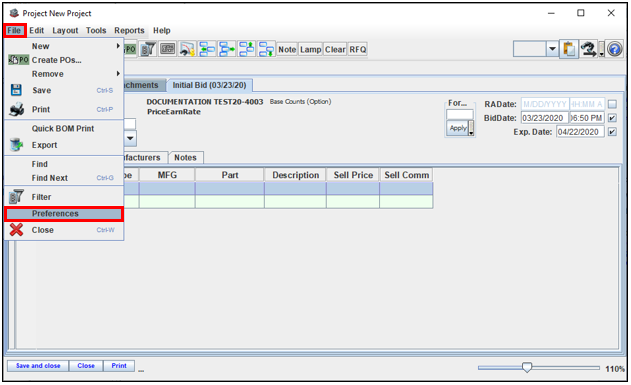Open the small arrow beside the microscope icon
The height and width of the screenshot is (385, 631).
[x=601, y=49]
